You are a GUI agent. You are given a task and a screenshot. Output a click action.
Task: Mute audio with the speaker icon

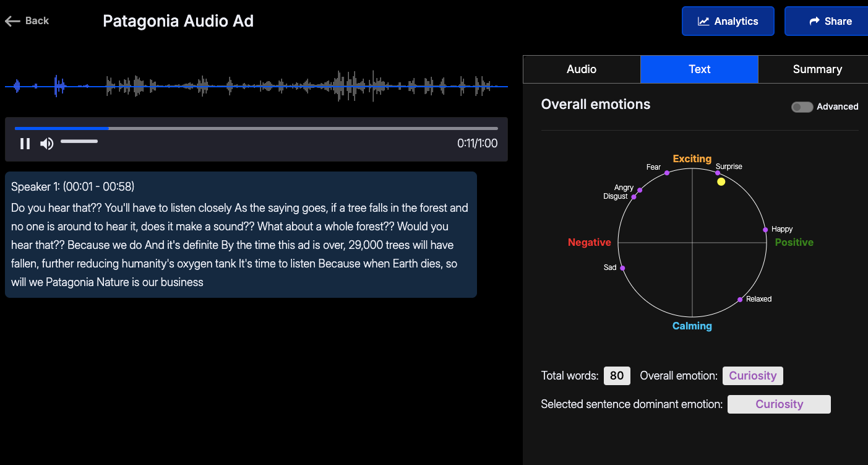point(47,144)
